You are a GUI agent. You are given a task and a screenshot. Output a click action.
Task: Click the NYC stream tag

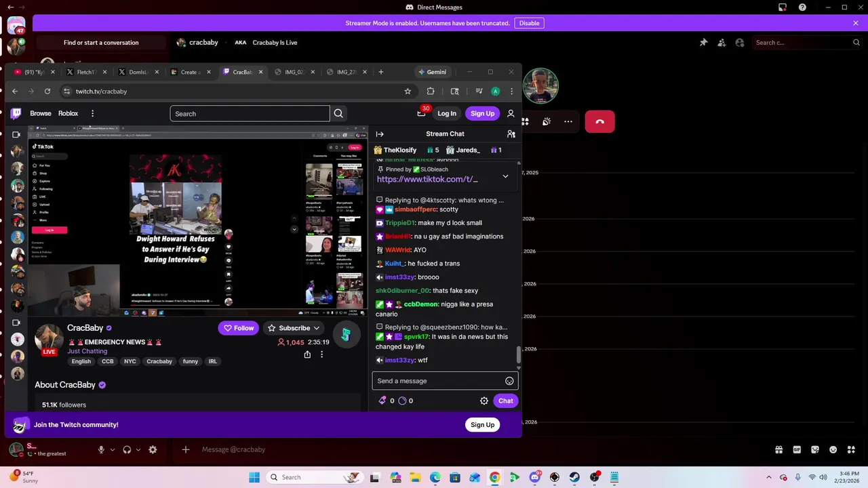pyautogui.click(x=130, y=361)
